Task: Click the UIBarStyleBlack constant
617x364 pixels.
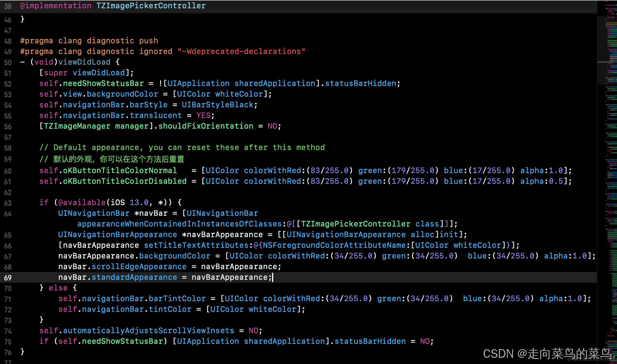Action: 218,105
